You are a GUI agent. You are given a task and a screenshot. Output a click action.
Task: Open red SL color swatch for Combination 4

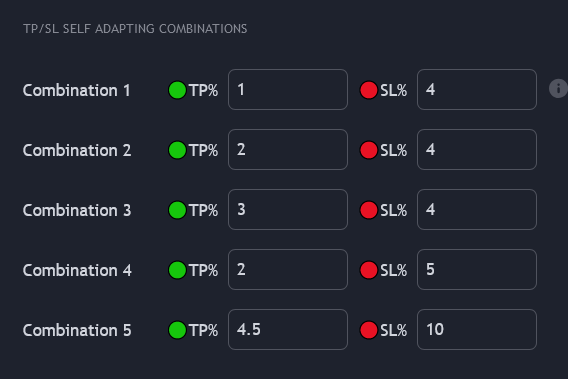coord(369,270)
